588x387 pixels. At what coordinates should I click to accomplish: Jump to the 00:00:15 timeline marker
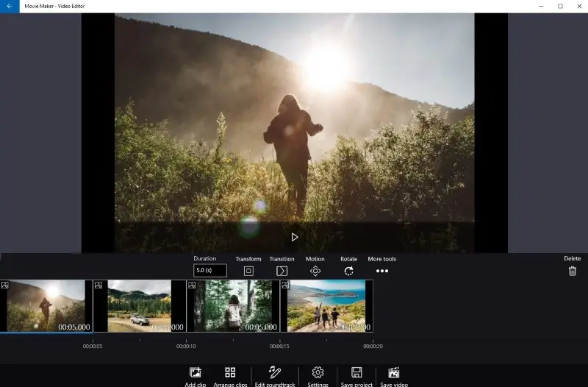click(x=279, y=346)
